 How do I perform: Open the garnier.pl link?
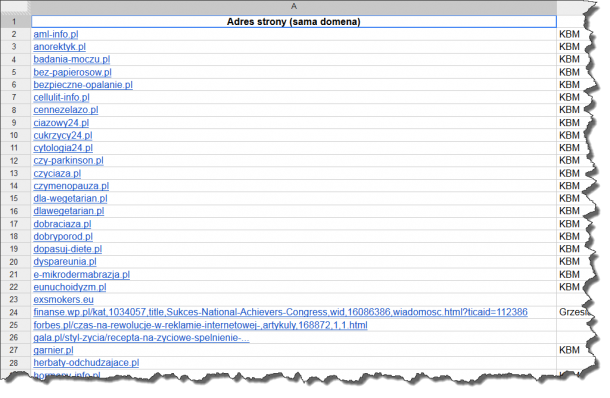53,350
